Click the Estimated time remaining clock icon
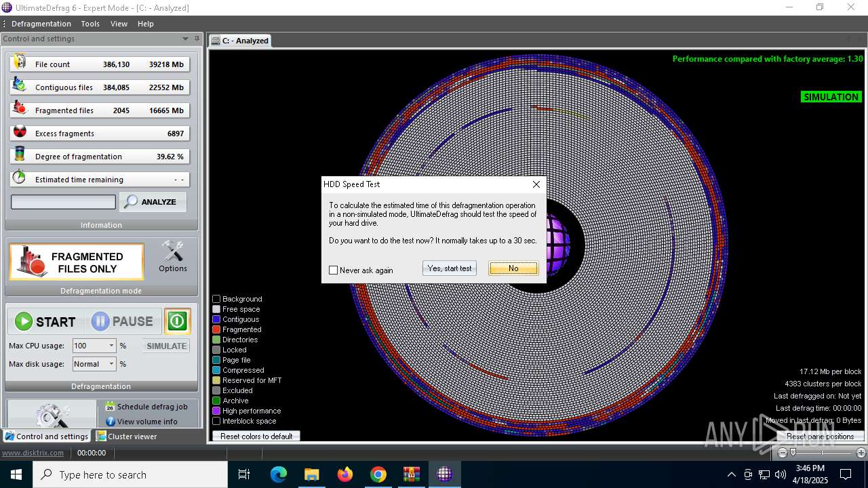The image size is (868, 488). [19, 178]
